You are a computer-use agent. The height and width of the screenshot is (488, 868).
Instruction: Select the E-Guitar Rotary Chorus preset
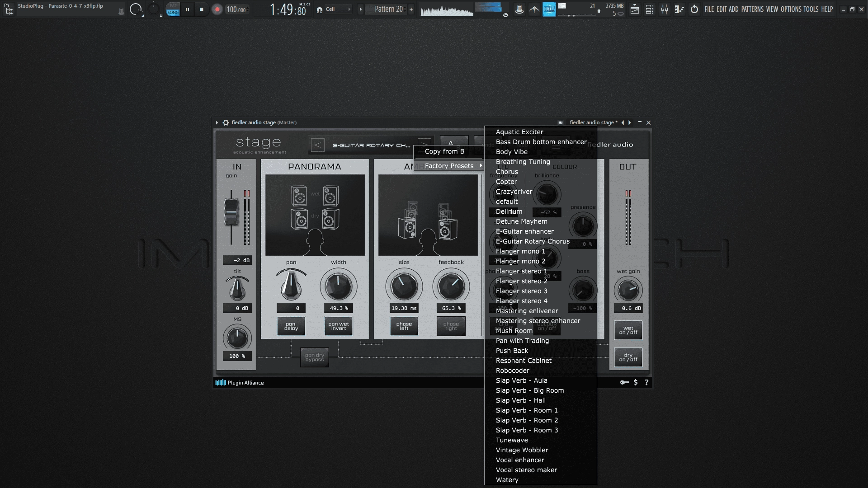pyautogui.click(x=540, y=241)
